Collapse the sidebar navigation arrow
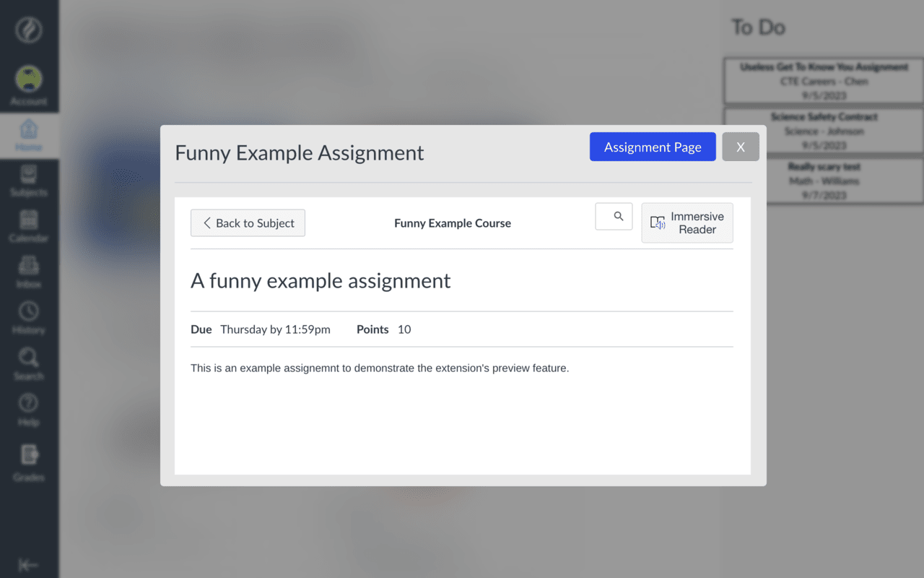 [29, 565]
